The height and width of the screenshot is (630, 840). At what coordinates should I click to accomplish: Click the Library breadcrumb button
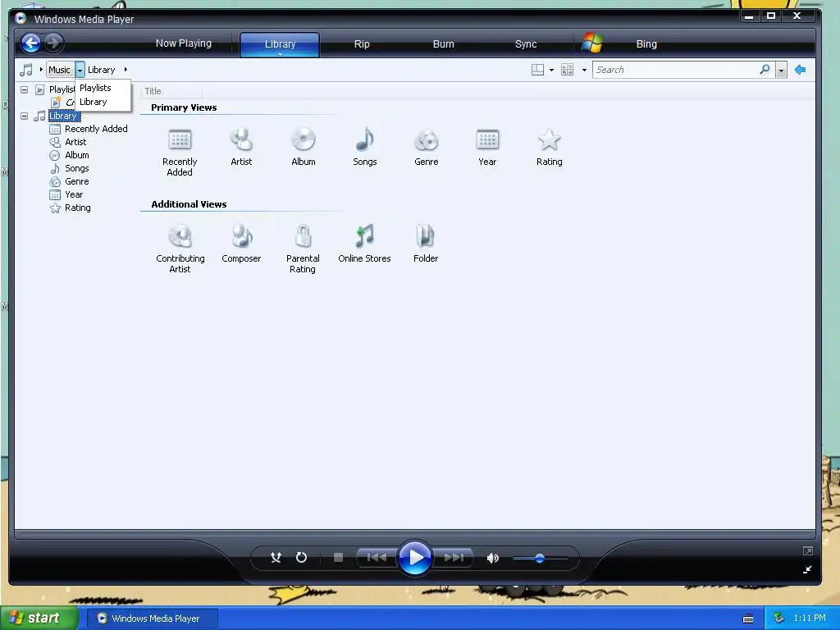(x=101, y=70)
